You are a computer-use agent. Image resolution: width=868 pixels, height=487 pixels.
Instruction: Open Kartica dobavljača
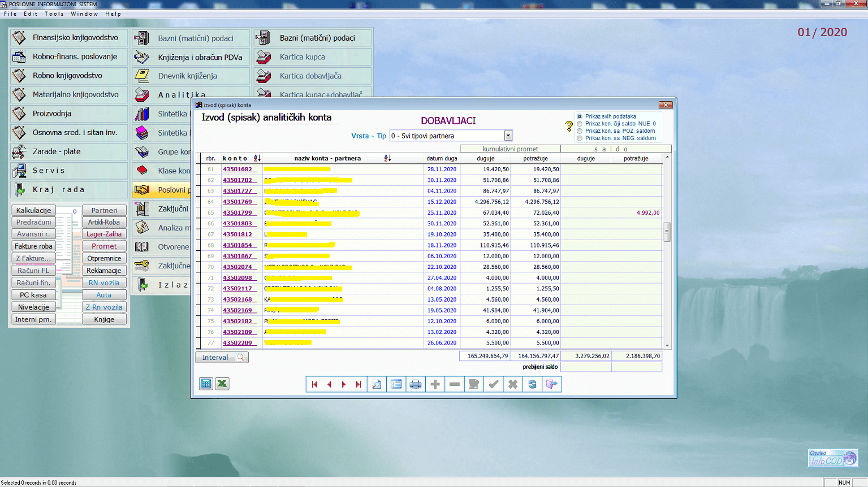(x=313, y=76)
